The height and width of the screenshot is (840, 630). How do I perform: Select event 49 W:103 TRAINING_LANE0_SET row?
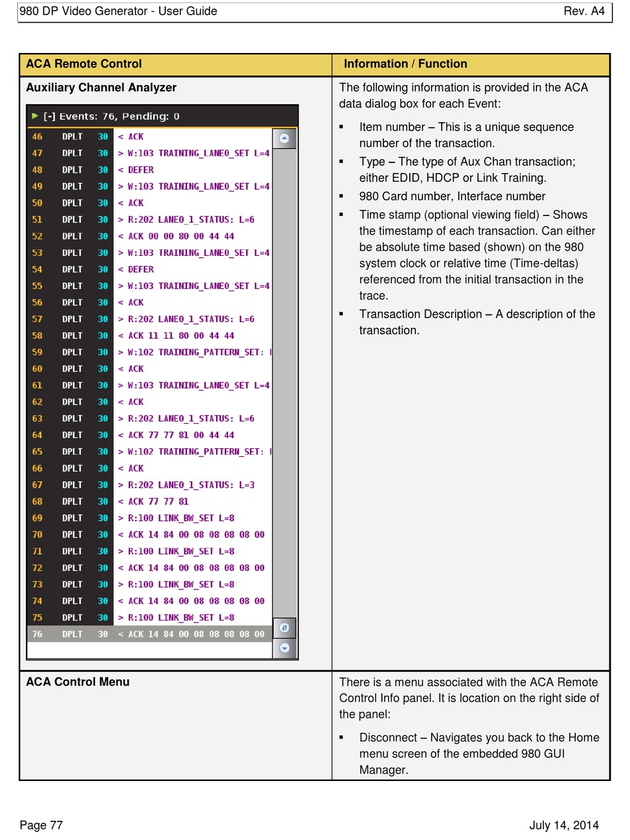click(150, 186)
